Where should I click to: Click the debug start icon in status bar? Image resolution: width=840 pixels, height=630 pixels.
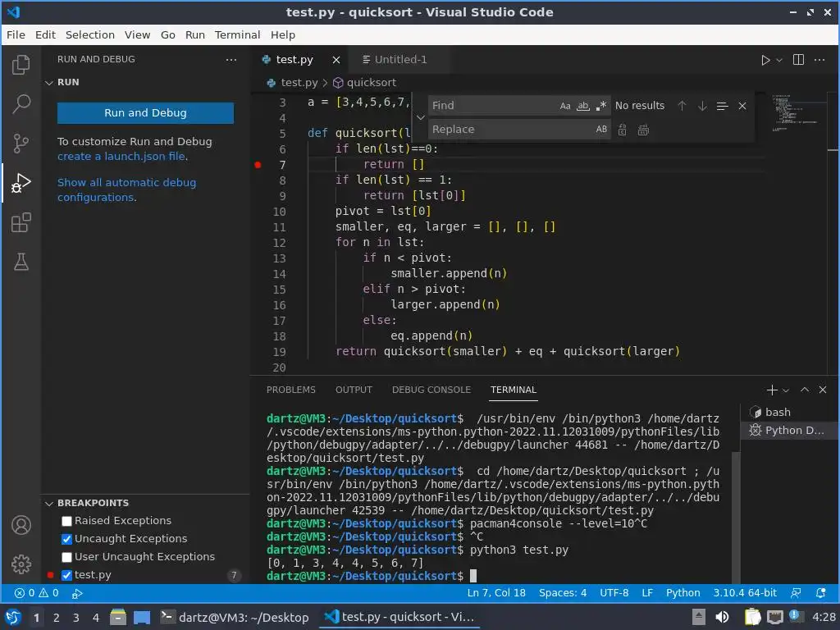77,593
